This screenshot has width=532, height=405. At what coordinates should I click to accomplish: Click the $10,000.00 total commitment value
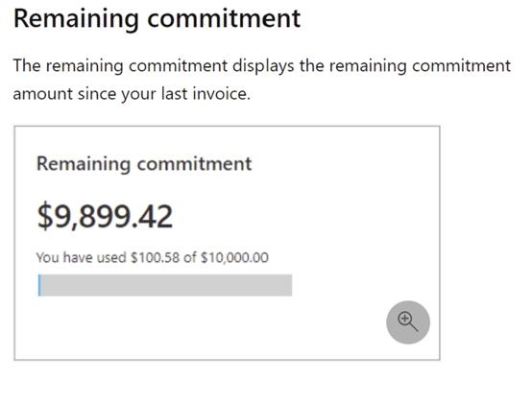click(234, 257)
